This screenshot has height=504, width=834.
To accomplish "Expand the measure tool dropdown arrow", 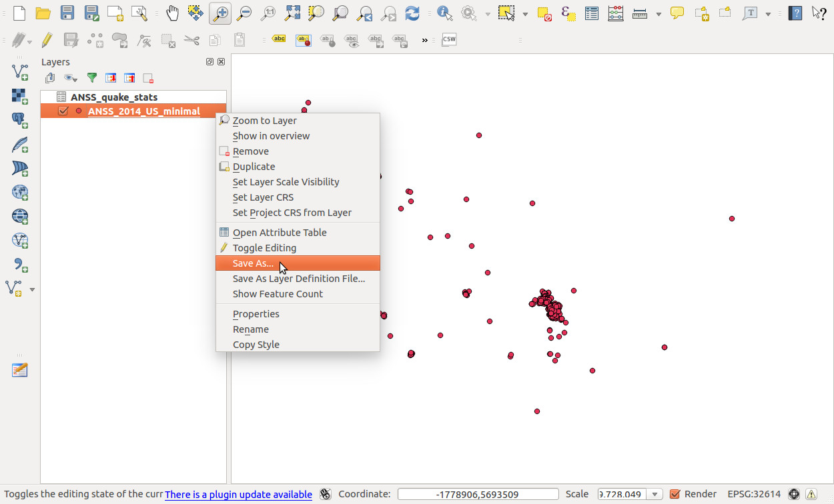I will [x=659, y=13].
